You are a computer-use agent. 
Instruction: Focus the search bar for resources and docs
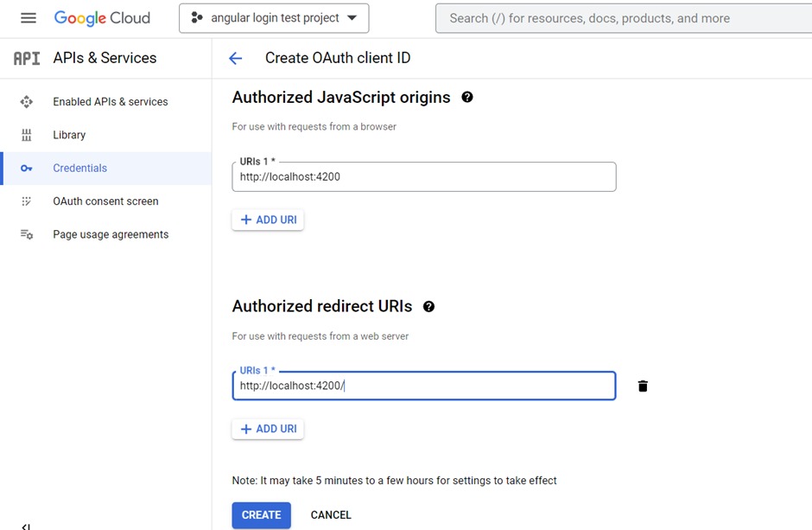[x=622, y=18]
